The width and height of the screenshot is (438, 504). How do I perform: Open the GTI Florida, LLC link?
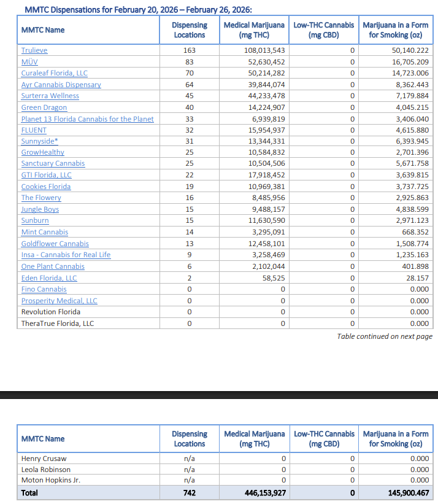click(x=46, y=175)
